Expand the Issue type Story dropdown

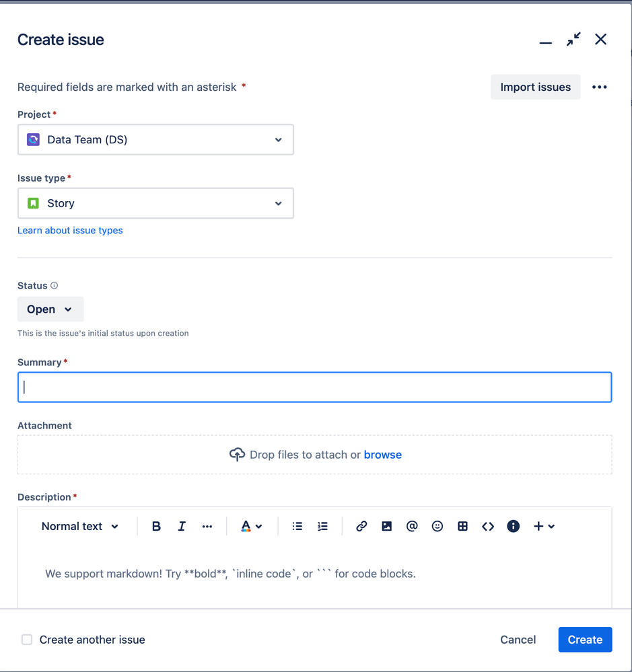(x=155, y=203)
